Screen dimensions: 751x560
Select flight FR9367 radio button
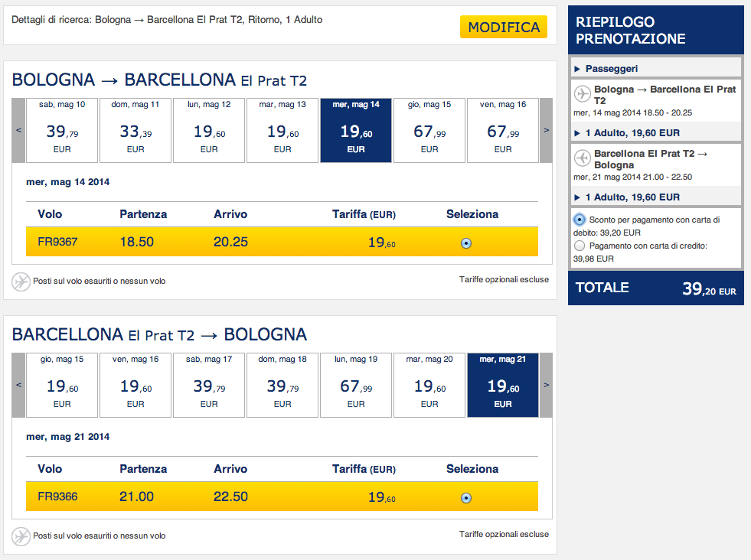click(466, 243)
